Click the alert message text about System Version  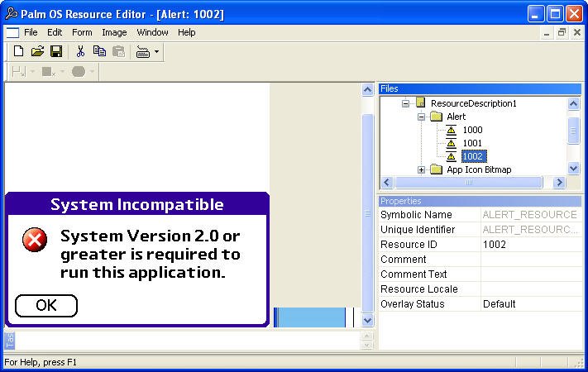(x=151, y=255)
